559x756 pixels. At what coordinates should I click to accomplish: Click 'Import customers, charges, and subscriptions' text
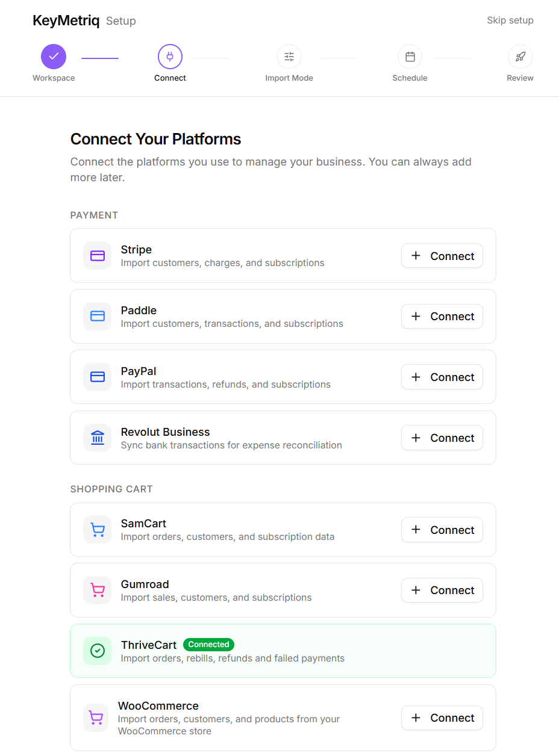pyautogui.click(x=223, y=263)
